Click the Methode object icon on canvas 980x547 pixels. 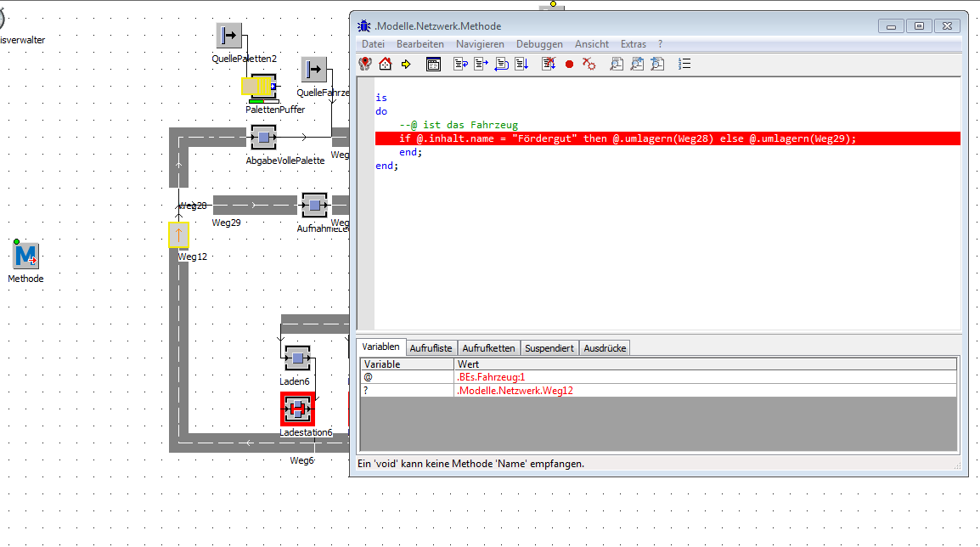[25, 256]
